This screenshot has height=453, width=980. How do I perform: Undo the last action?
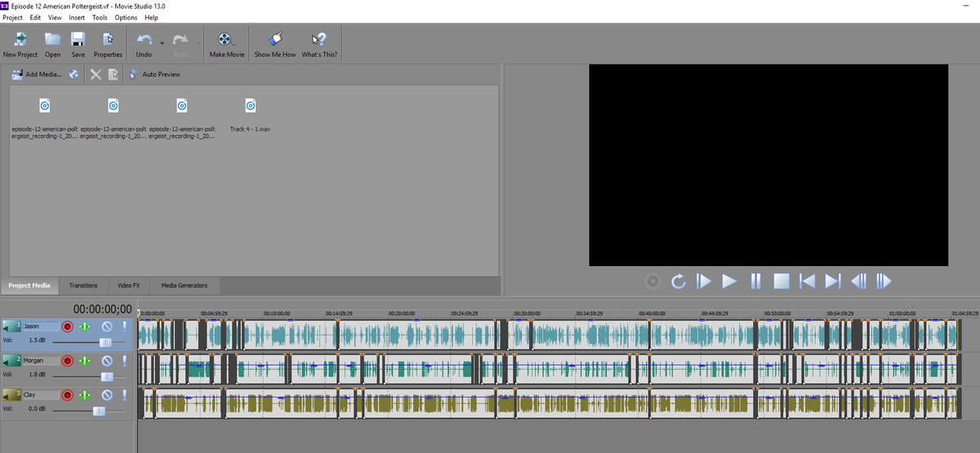[x=144, y=44]
